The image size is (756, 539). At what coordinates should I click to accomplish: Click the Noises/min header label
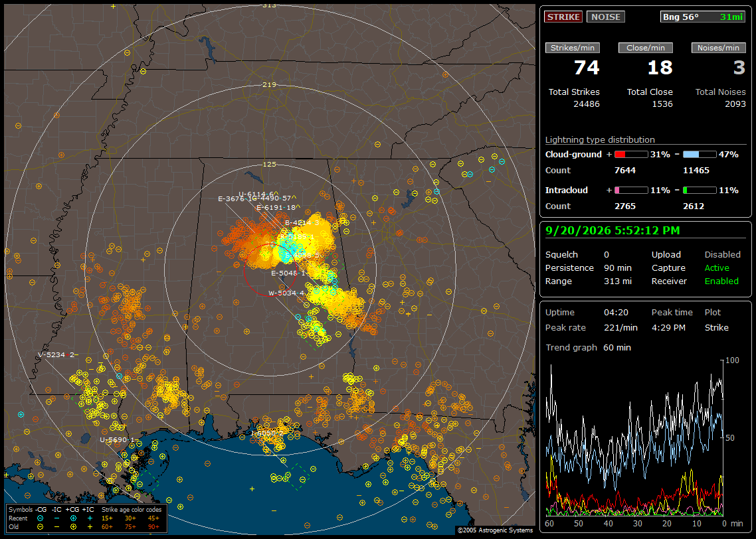(718, 48)
